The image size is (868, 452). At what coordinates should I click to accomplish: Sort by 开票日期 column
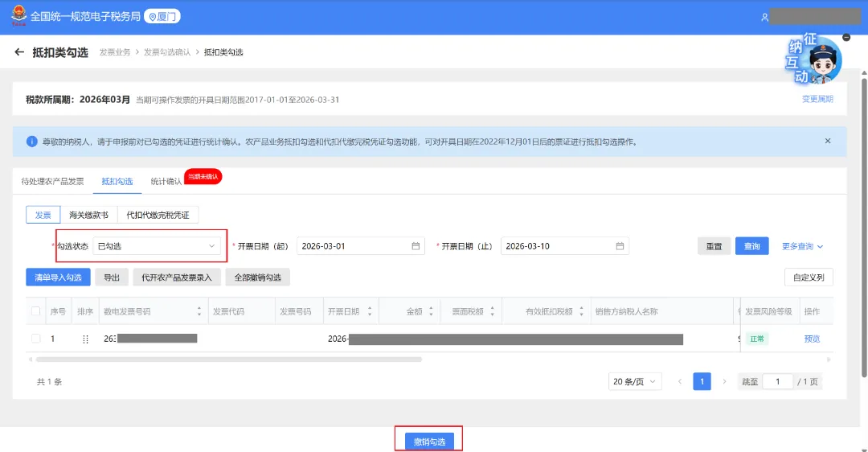click(370, 311)
